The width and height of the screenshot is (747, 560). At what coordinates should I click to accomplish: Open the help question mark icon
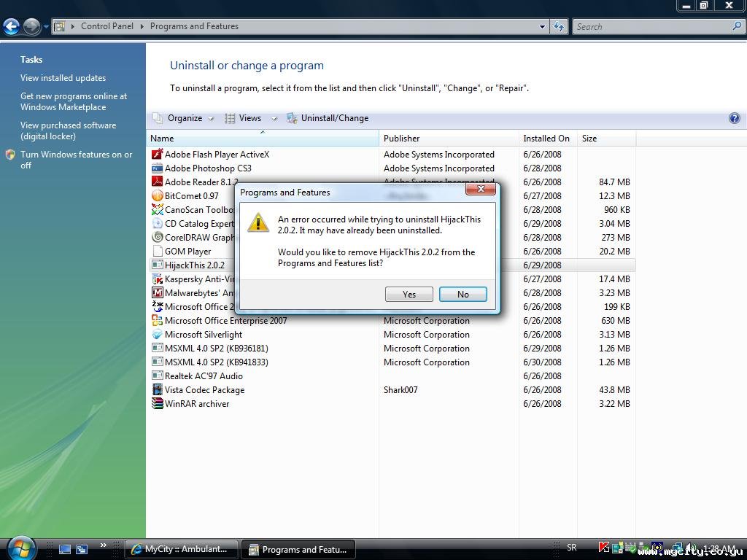tap(734, 118)
